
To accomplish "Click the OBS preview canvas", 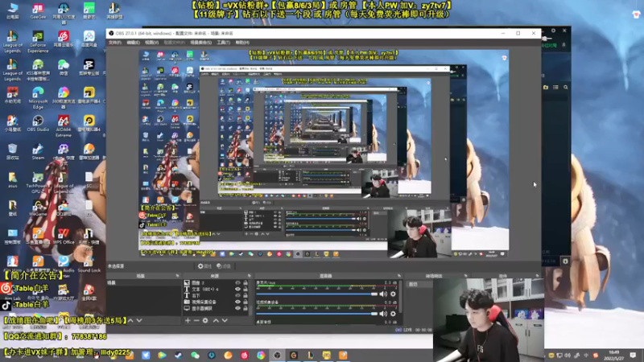I will (324, 154).
